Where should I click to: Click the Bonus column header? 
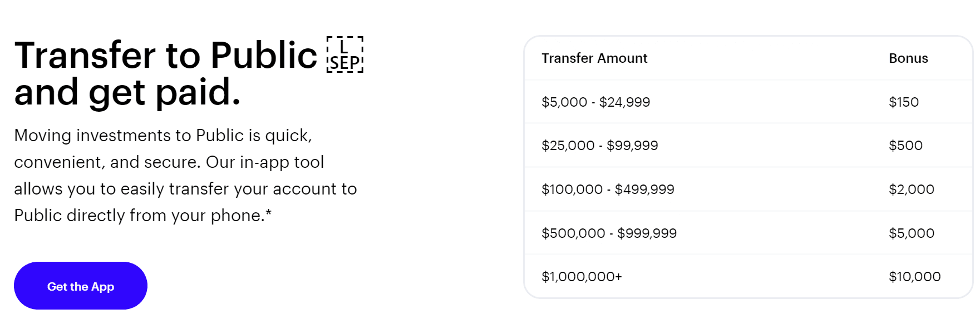908,58
